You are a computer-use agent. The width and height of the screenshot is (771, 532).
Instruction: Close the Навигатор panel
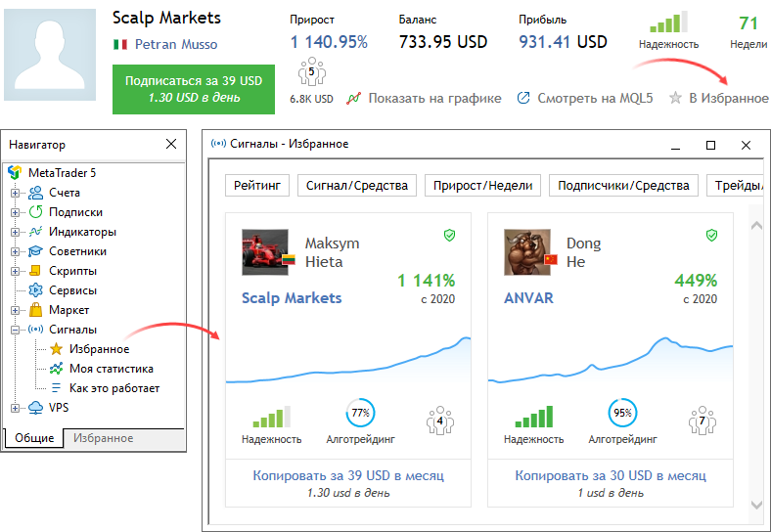point(171,144)
